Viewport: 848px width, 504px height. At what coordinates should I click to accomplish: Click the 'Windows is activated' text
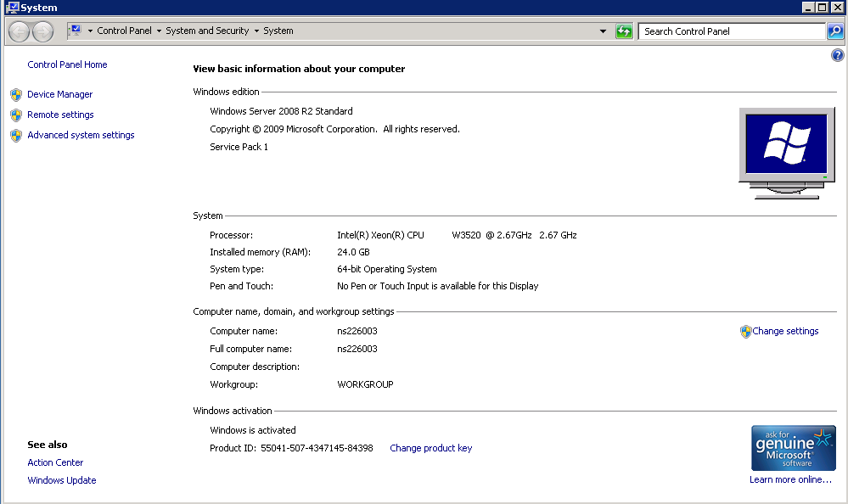(253, 430)
